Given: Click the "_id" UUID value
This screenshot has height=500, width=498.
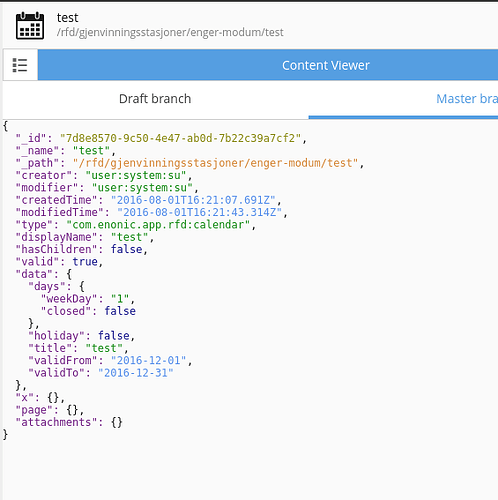Looking at the screenshot, I should coord(181,138).
